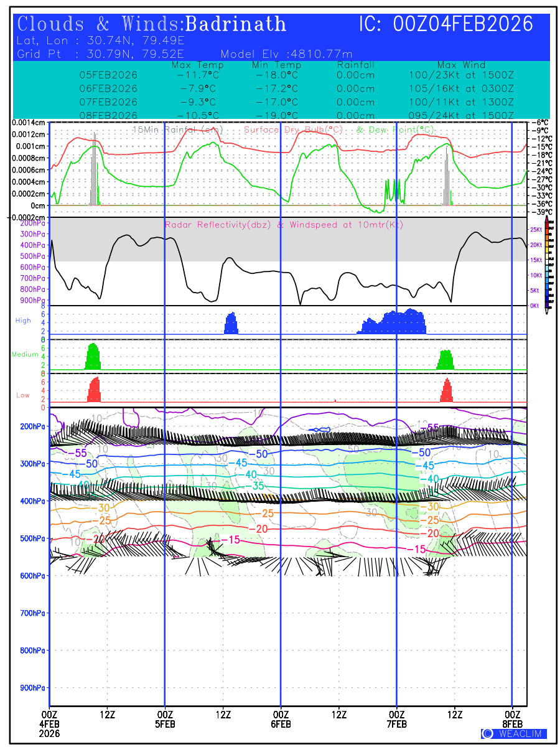
Task: Click the Rainfall column header
Action: pyautogui.click(x=355, y=65)
